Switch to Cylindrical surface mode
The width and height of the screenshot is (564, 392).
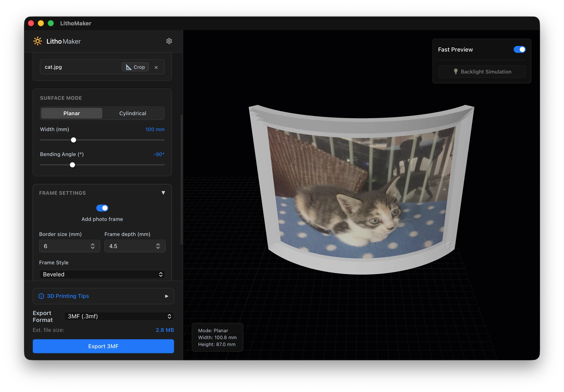point(133,113)
